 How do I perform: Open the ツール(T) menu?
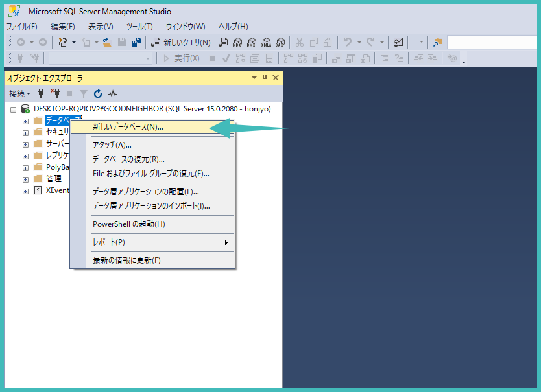pos(139,26)
